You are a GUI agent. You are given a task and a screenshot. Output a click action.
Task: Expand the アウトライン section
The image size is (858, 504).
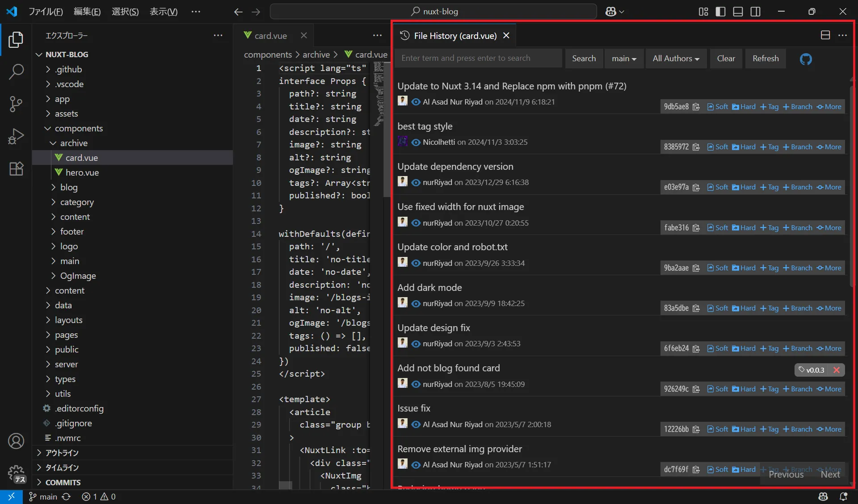(62, 453)
